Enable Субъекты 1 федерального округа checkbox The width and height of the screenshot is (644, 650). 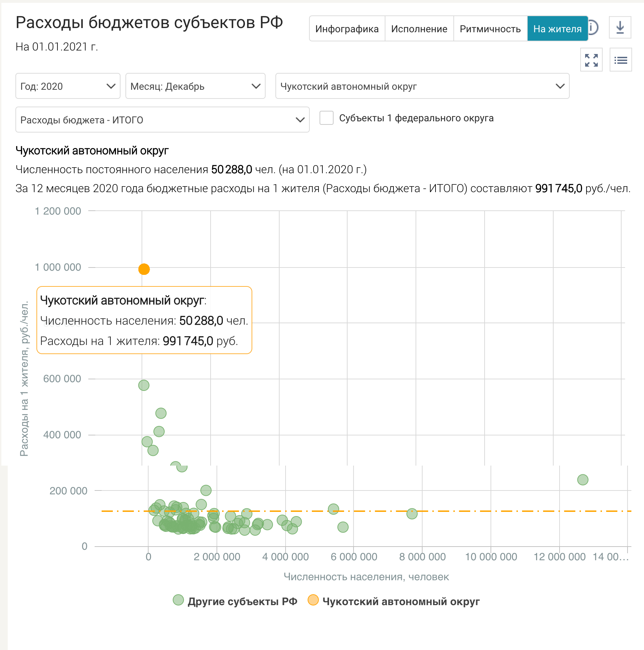(x=327, y=118)
